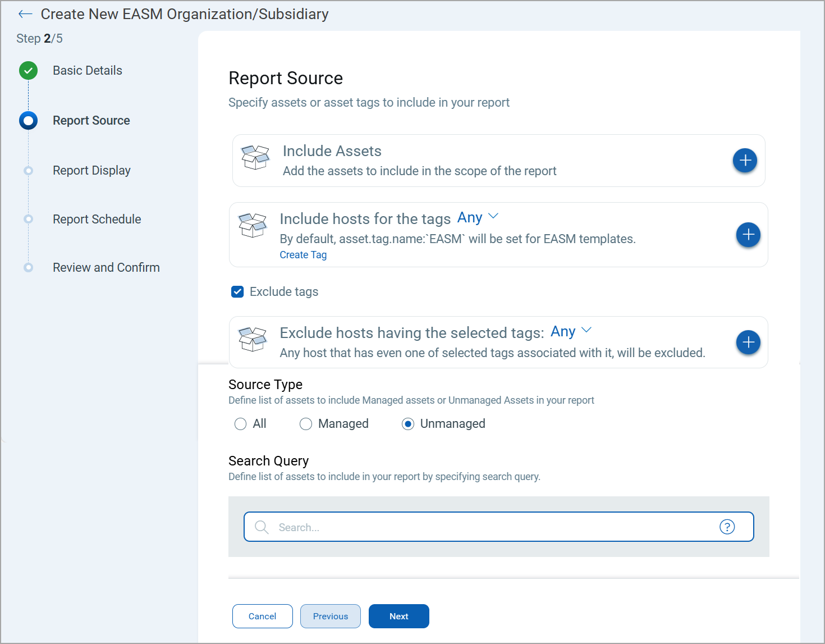Click the Include Assets box icon
Image resolution: width=825 pixels, height=644 pixels.
pyautogui.click(x=255, y=158)
